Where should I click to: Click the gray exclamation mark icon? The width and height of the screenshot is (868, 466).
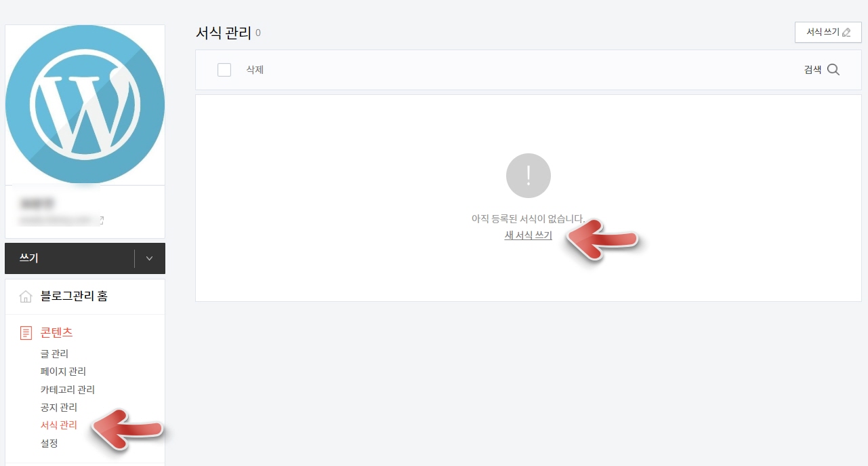click(529, 176)
